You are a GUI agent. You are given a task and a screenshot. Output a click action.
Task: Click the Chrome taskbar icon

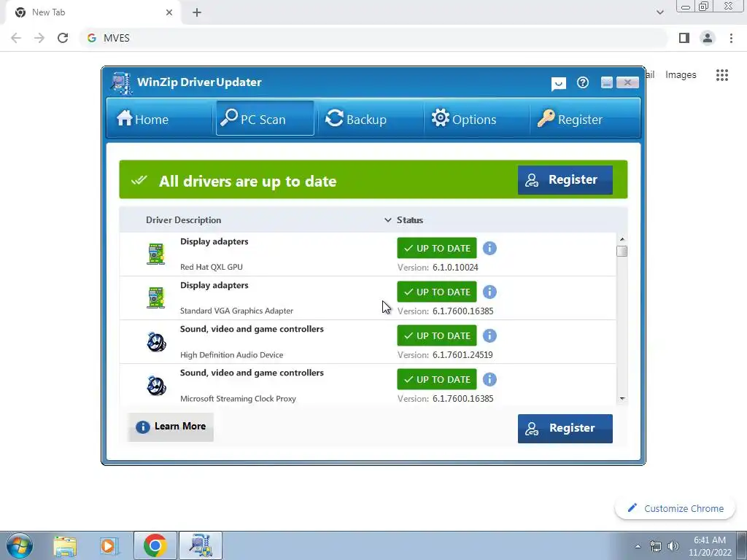pyautogui.click(x=155, y=545)
